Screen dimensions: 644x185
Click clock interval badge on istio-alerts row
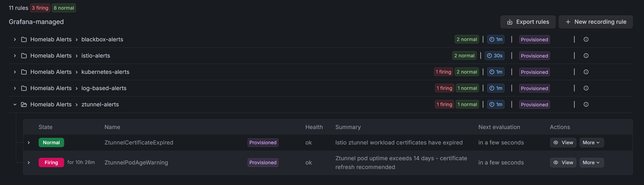[x=494, y=56]
